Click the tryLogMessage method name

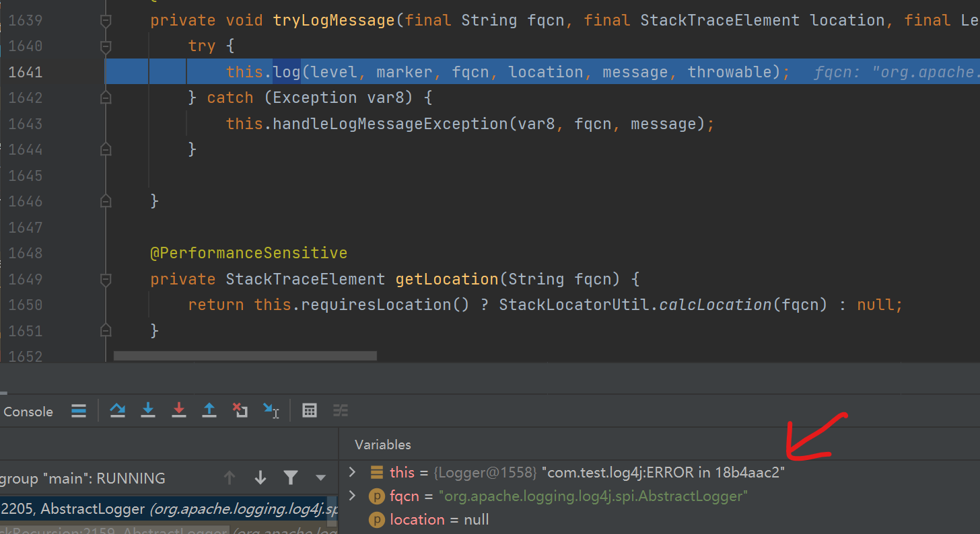[x=334, y=20]
